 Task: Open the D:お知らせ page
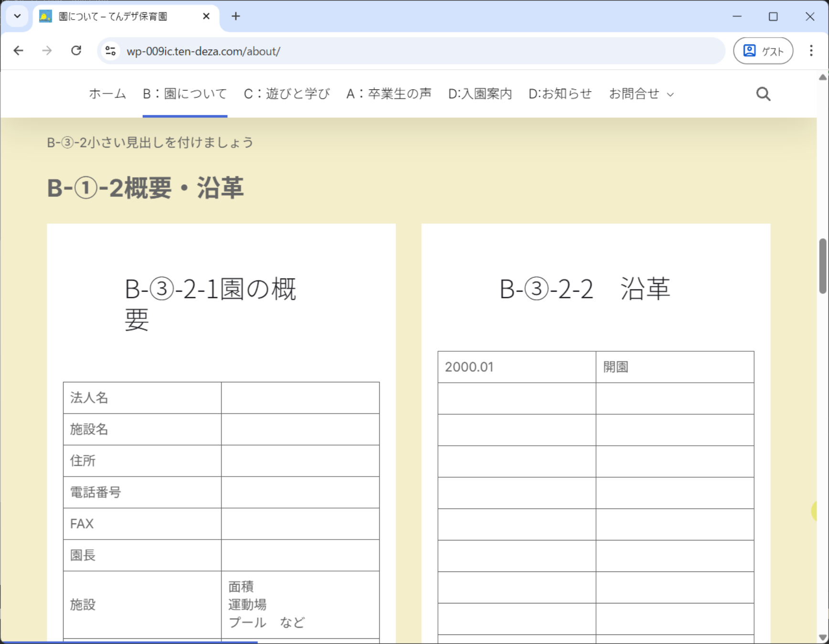point(560,94)
